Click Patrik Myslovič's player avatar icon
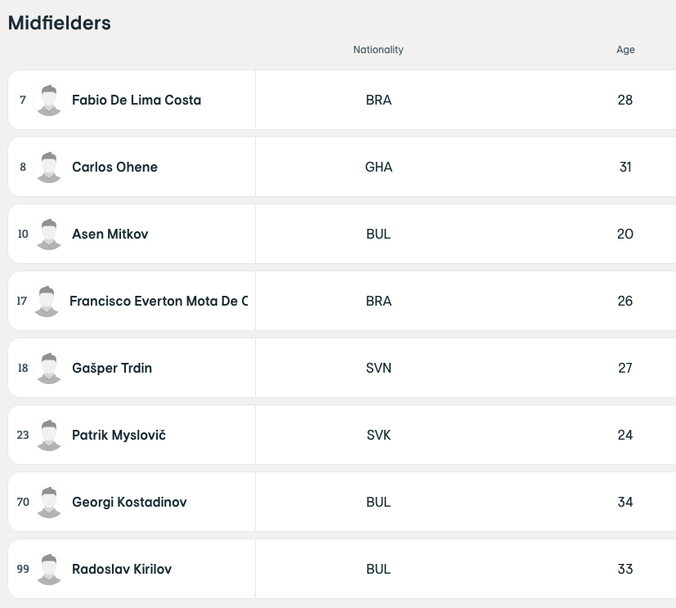Screen dimensions: 676x608 pyautogui.click(x=49, y=435)
